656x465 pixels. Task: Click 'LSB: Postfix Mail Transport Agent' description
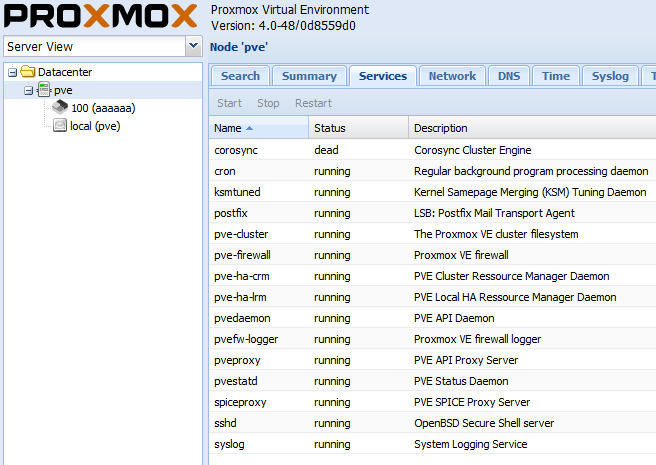[x=494, y=213]
